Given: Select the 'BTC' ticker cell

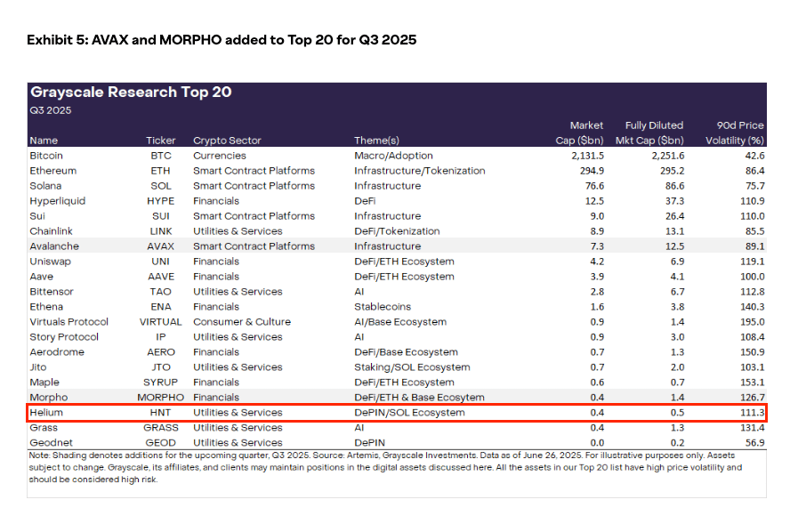Looking at the screenshot, I should (161, 156).
